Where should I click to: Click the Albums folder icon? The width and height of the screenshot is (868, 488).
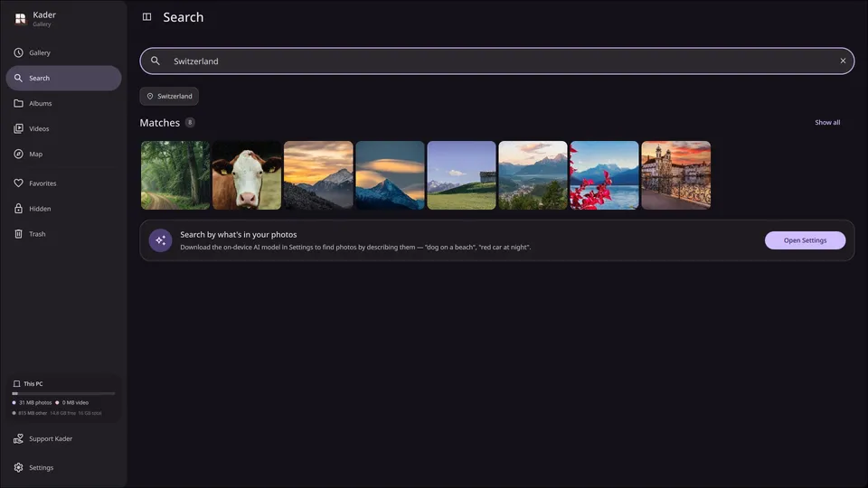click(x=18, y=103)
